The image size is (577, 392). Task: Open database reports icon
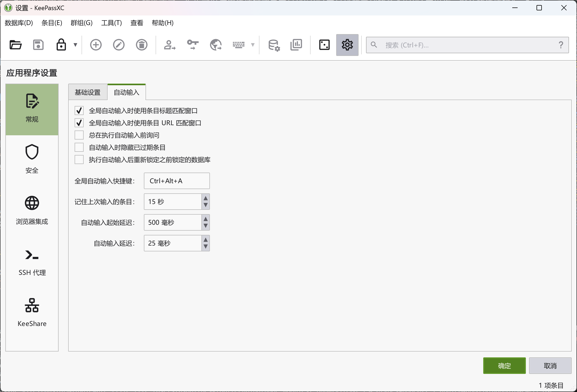click(296, 45)
